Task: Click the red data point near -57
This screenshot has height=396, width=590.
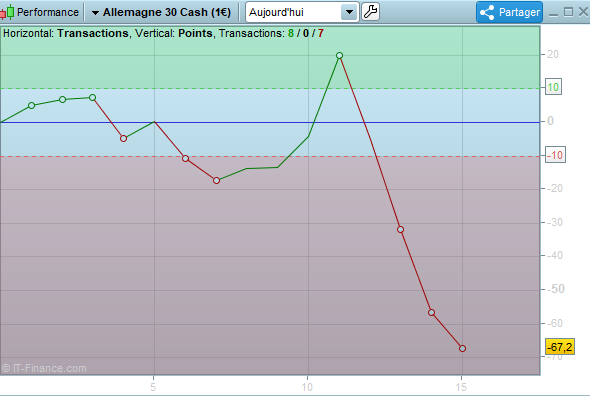Action: point(432,312)
